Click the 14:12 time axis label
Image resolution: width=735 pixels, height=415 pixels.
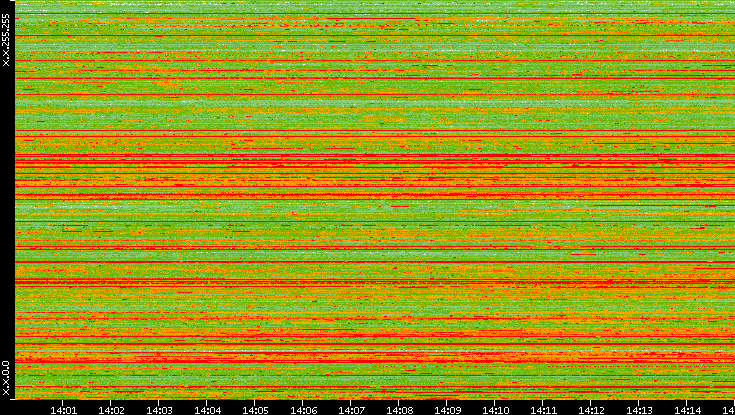[x=591, y=410]
